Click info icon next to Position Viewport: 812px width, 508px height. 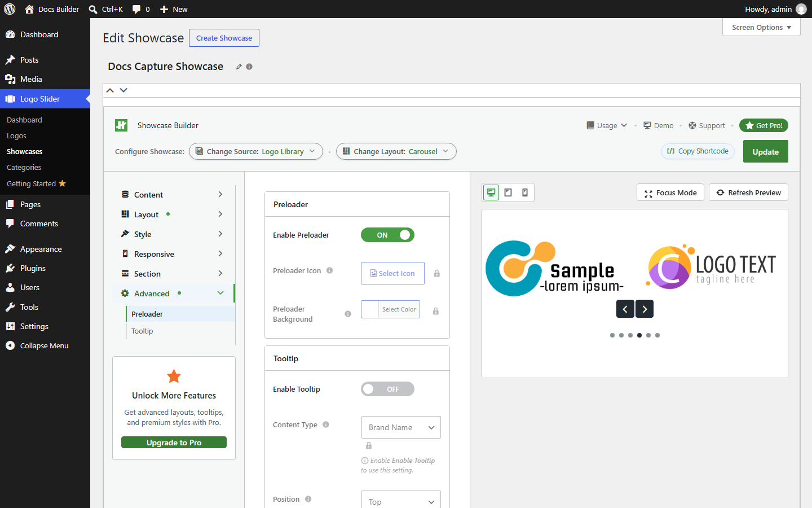308,499
